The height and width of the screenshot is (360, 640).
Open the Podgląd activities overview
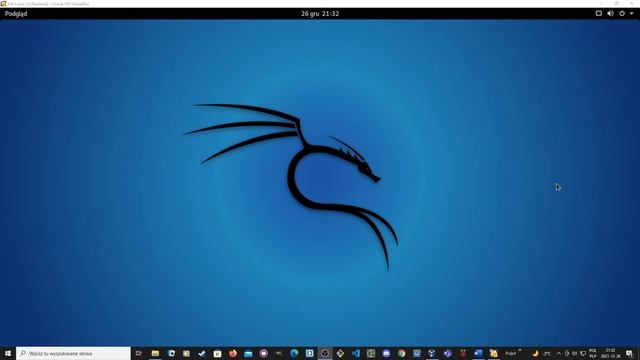(16, 13)
